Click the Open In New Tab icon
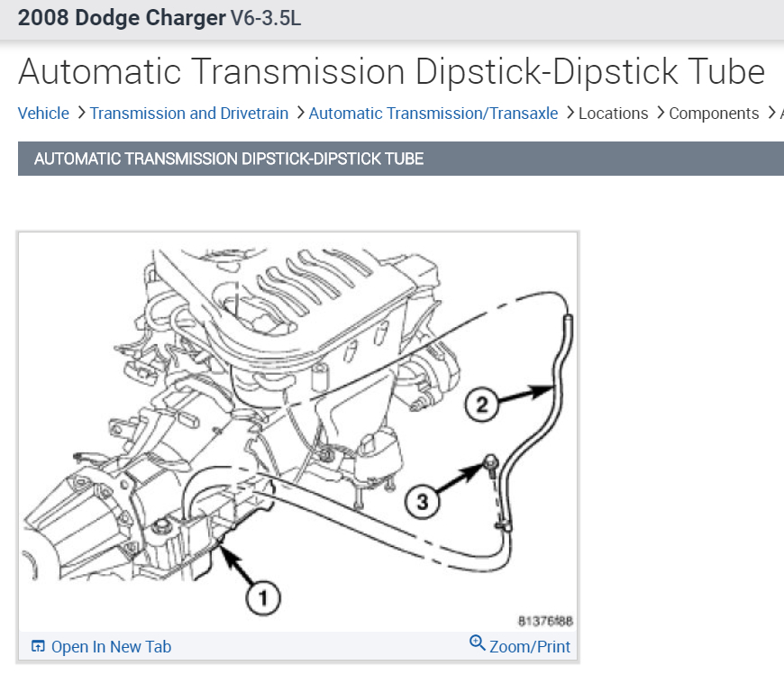The height and width of the screenshot is (693, 784). tap(38, 646)
